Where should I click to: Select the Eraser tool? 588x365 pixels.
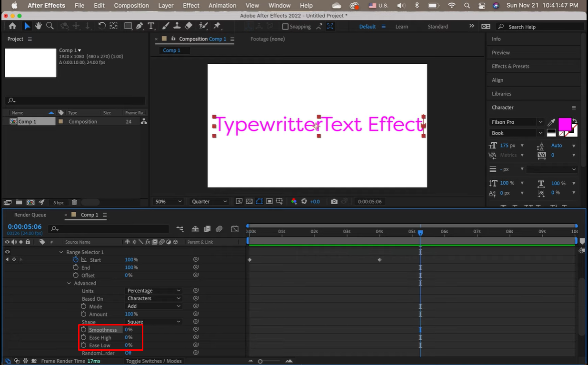coord(189,26)
